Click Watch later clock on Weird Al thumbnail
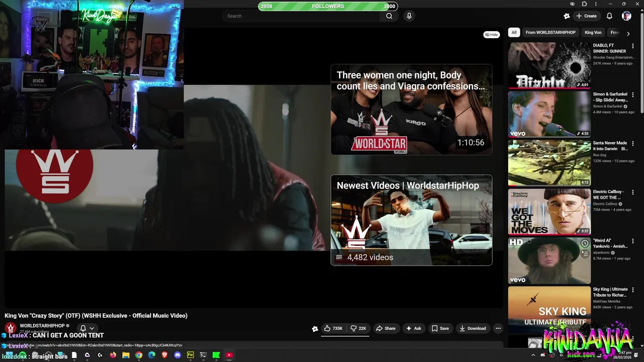This screenshot has width=644, height=362. click(585, 243)
